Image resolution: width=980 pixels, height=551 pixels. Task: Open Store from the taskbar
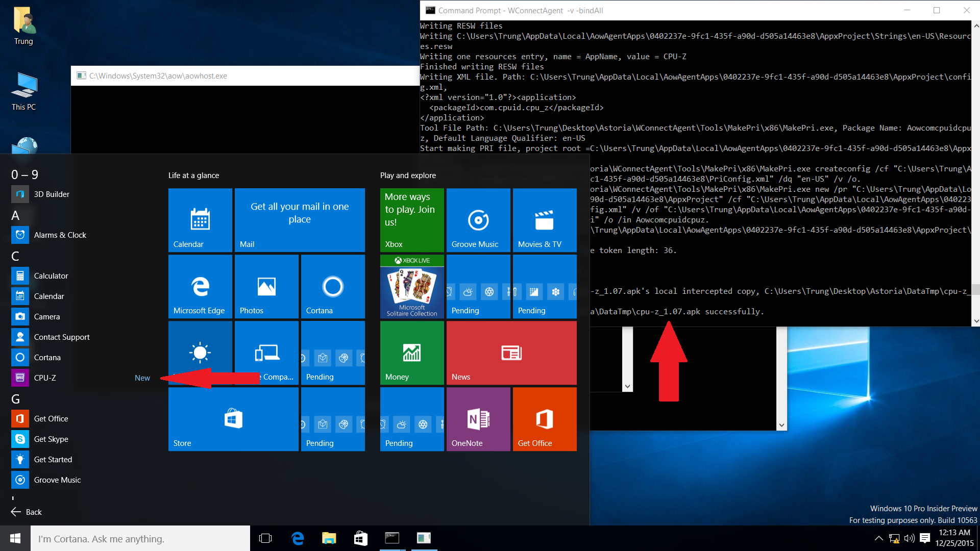click(361, 538)
